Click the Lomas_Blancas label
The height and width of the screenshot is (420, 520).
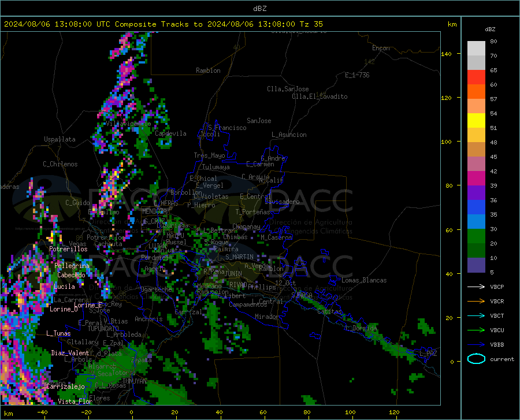364,280
